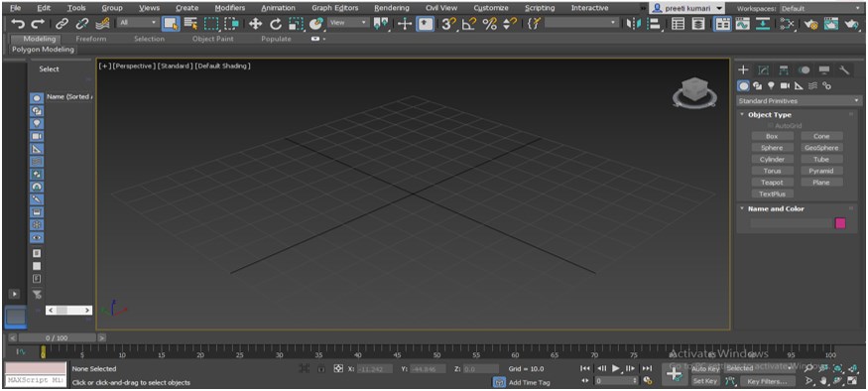The image size is (868, 391).
Task: Choose the Rectangular Selection Region tool
Action: coord(211,23)
